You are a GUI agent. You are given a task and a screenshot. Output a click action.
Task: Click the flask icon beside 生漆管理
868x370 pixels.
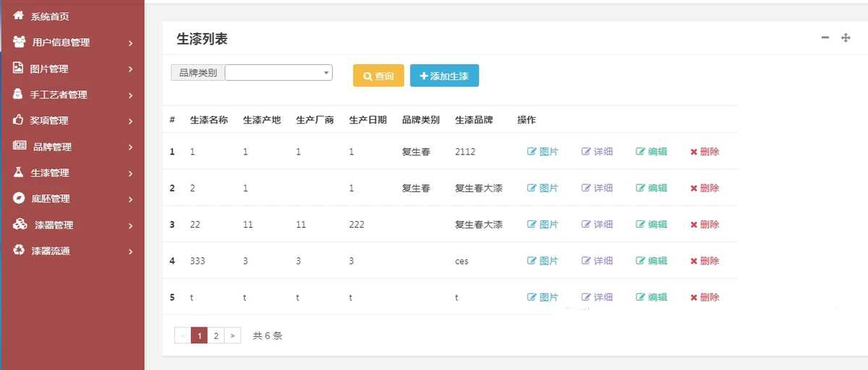19,172
